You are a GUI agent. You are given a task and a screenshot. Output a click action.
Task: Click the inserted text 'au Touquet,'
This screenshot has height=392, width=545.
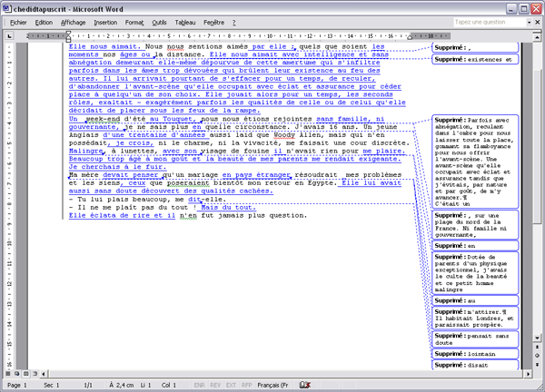[x=172, y=119]
